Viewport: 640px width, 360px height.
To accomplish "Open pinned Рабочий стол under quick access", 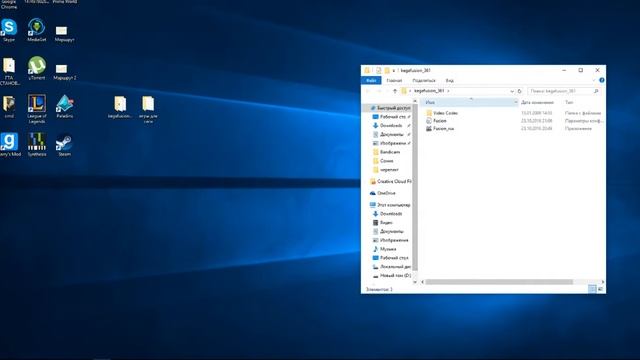I will 391,117.
